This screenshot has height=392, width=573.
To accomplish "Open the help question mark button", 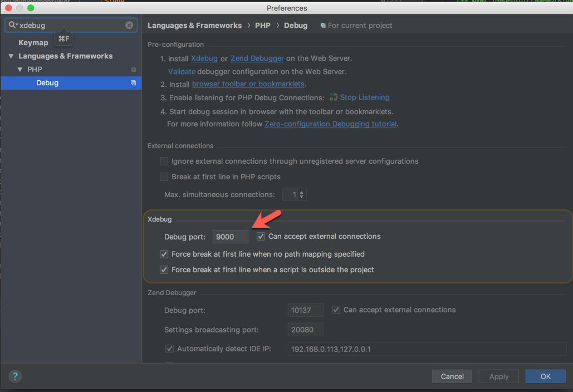I will point(16,376).
